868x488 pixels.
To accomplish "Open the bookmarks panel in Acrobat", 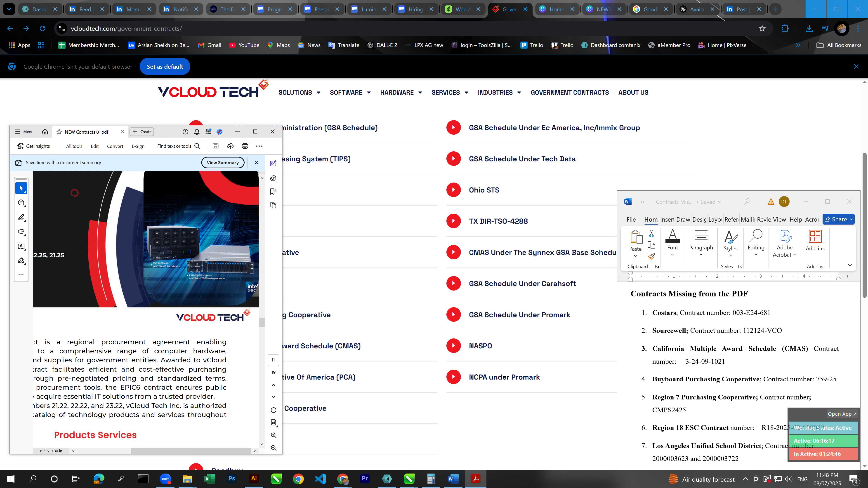I will tap(273, 192).
